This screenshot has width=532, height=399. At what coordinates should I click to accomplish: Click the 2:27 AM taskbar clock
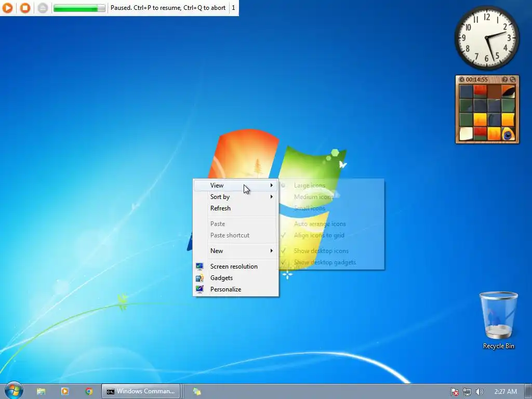pyautogui.click(x=506, y=392)
